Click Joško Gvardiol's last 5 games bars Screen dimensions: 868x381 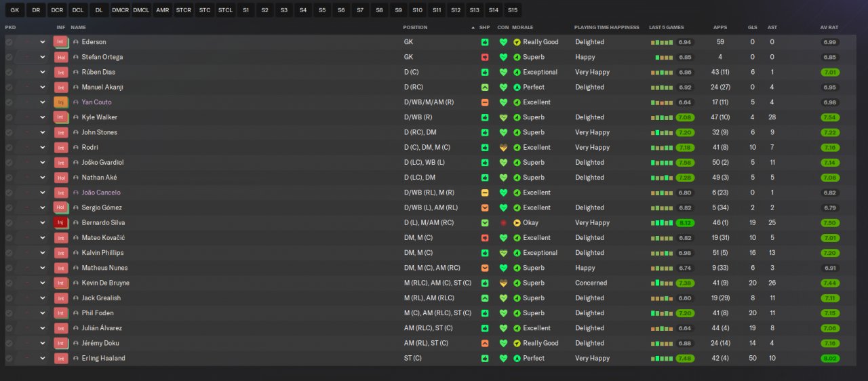[x=662, y=163]
